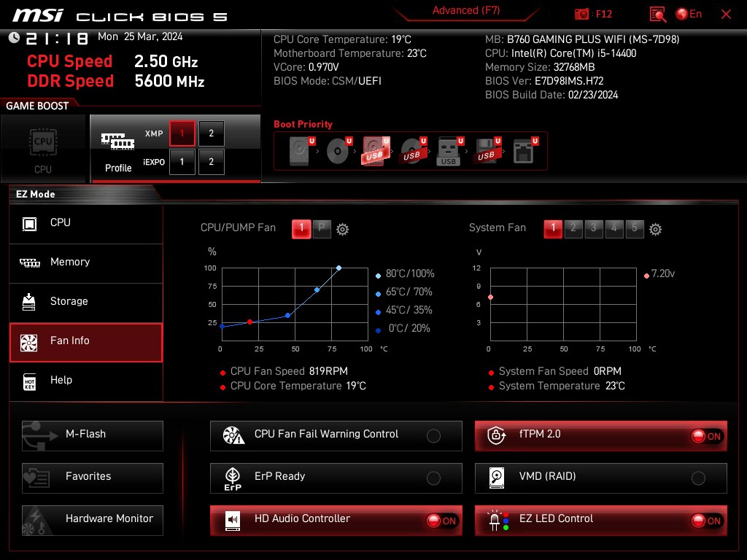Open the M-Flash utility
This screenshot has width=747, height=560.
tap(93, 436)
